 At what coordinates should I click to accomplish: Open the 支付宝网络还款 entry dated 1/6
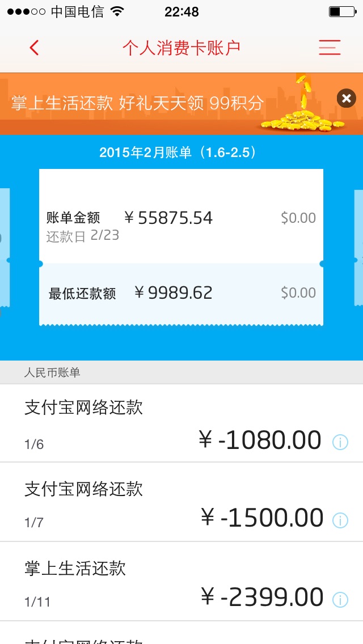[x=113, y=423]
